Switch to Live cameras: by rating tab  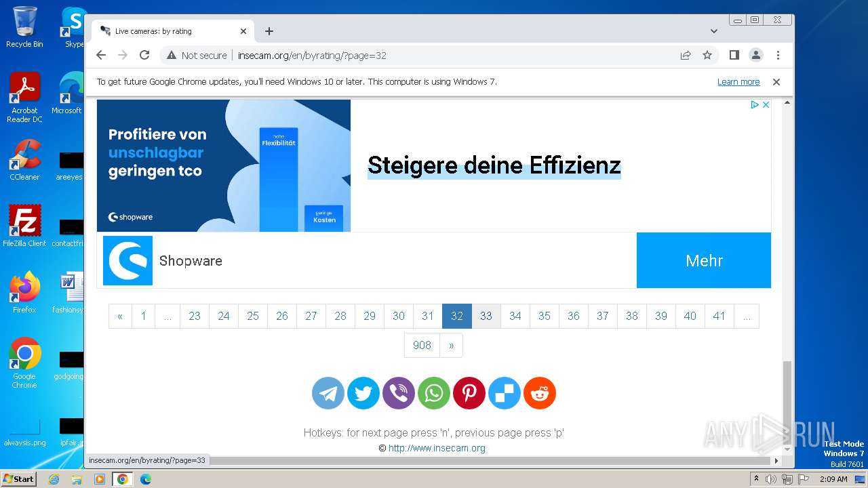[173, 31]
